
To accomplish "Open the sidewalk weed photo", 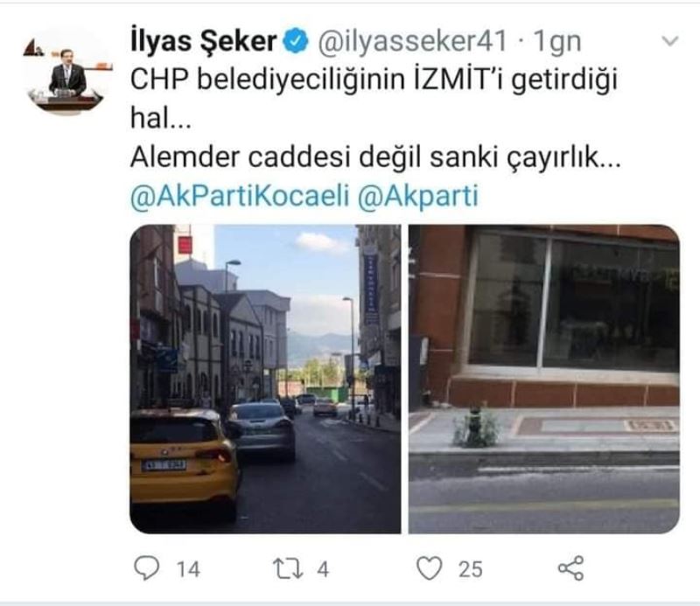I will [x=543, y=379].
